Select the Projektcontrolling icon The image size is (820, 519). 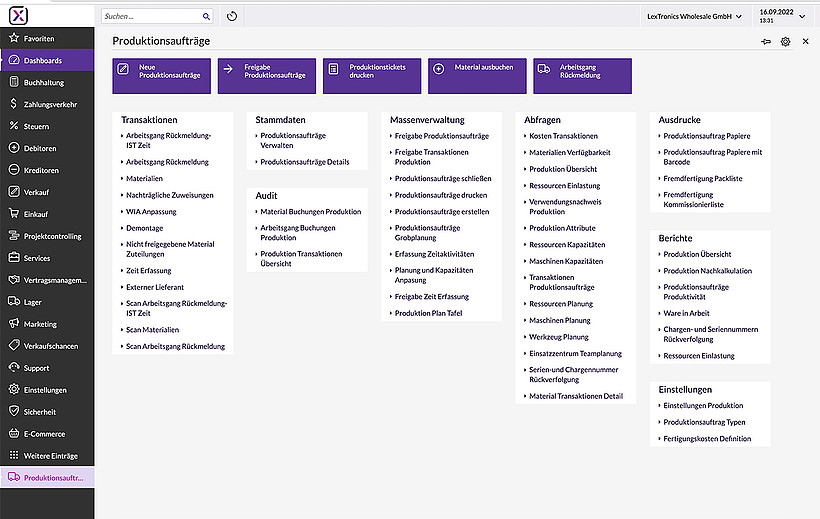click(x=14, y=236)
